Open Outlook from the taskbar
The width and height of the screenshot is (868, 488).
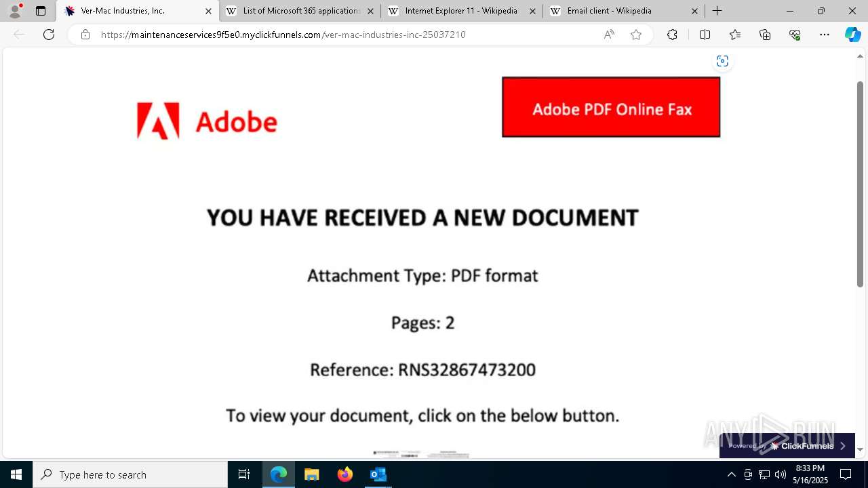click(x=378, y=474)
